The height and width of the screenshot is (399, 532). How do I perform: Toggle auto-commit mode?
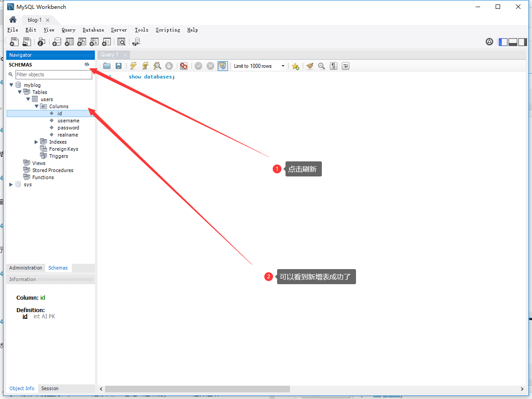point(223,66)
